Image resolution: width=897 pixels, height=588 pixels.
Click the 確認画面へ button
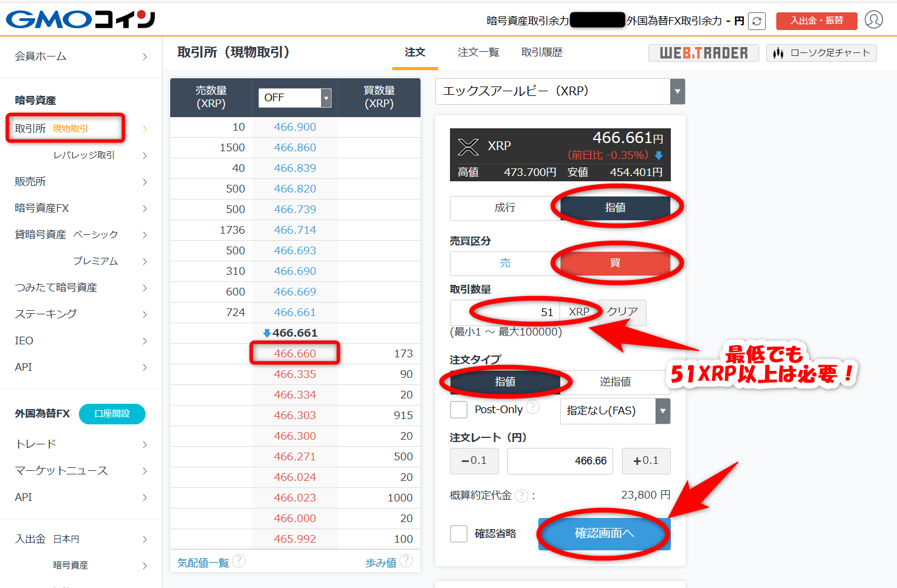(604, 534)
